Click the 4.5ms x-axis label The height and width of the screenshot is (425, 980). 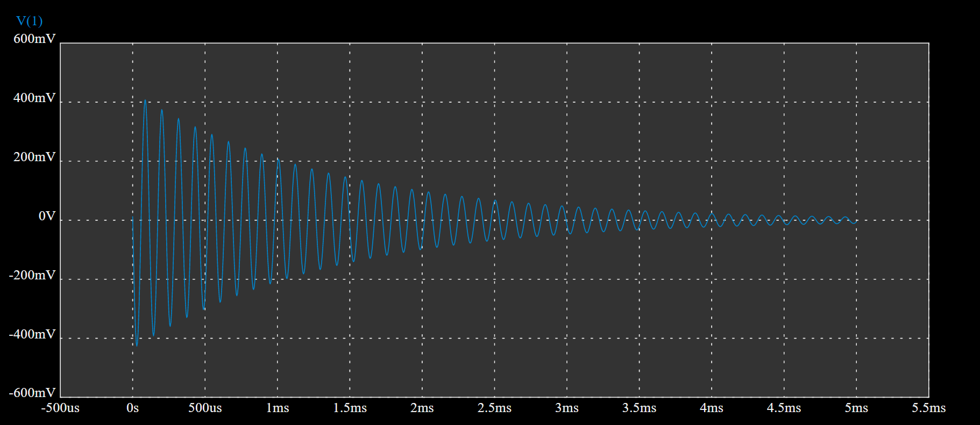click(784, 408)
